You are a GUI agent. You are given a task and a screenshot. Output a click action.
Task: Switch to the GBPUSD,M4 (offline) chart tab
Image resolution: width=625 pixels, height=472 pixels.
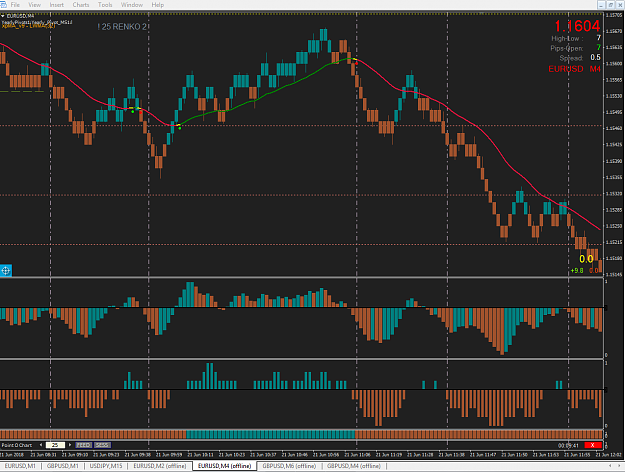pyautogui.click(x=354, y=466)
